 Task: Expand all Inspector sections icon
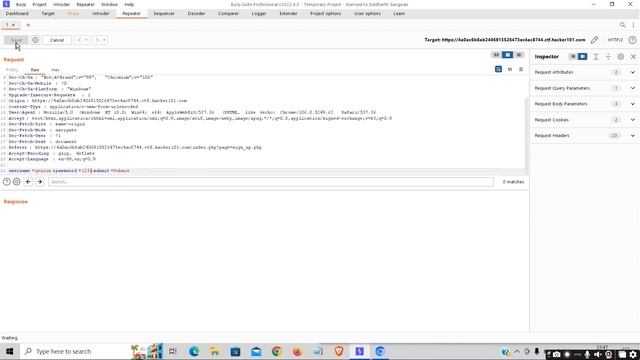click(x=596, y=57)
